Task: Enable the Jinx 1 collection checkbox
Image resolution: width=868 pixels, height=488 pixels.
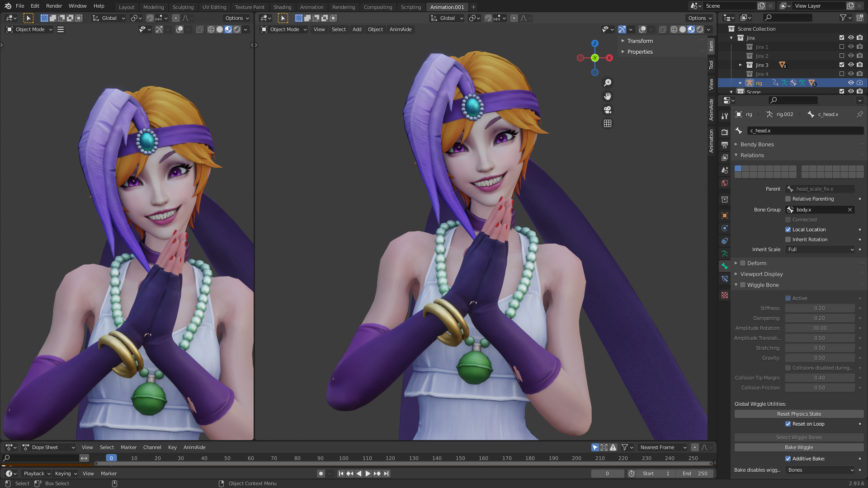Action: (842, 47)
